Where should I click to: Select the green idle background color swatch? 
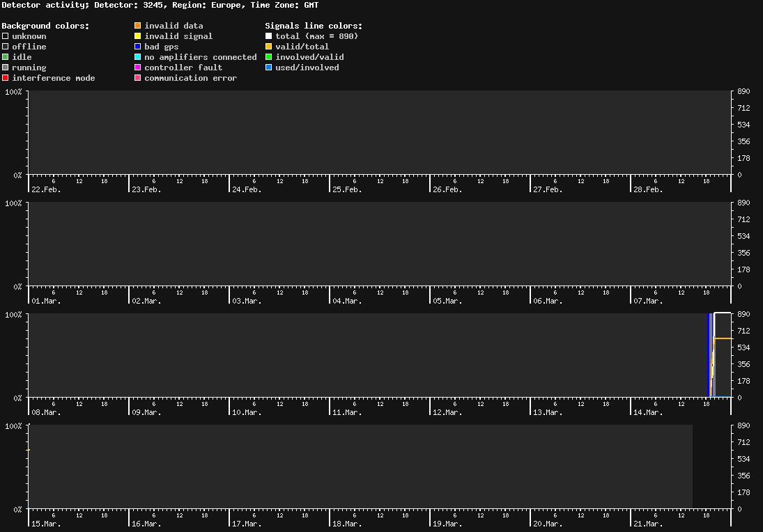coord(4,56)
